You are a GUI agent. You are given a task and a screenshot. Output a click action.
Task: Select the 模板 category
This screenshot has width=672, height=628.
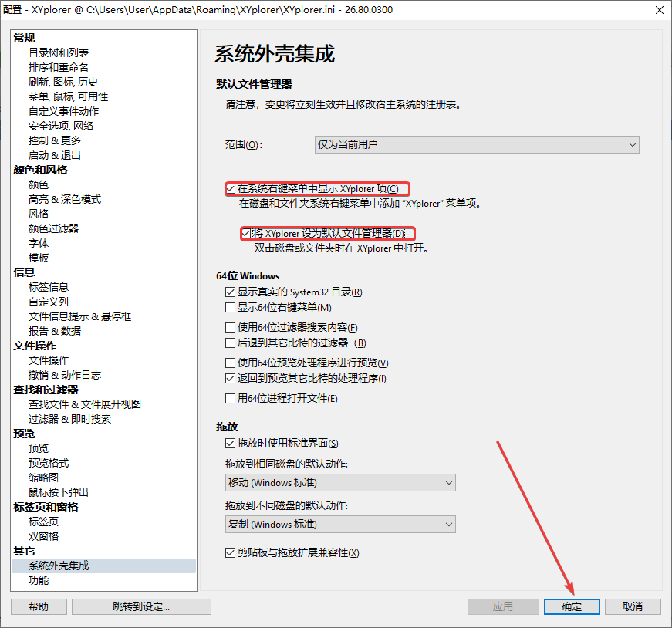(39, 258)
